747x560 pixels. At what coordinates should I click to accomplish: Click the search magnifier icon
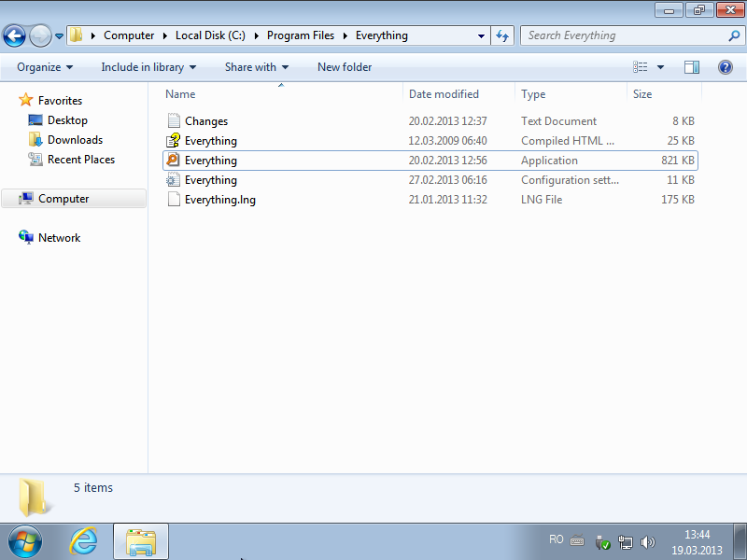(734, 35)
